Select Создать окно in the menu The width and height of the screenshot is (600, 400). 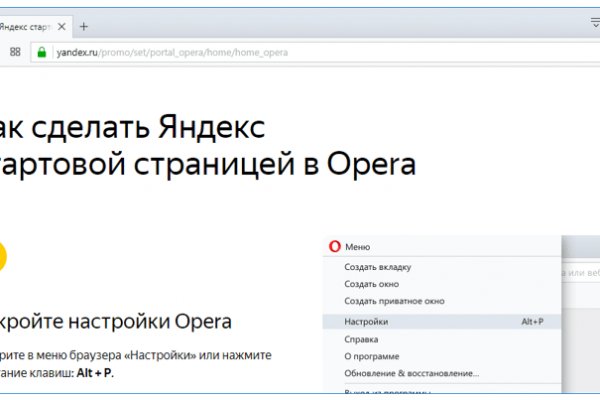point(370,284)
